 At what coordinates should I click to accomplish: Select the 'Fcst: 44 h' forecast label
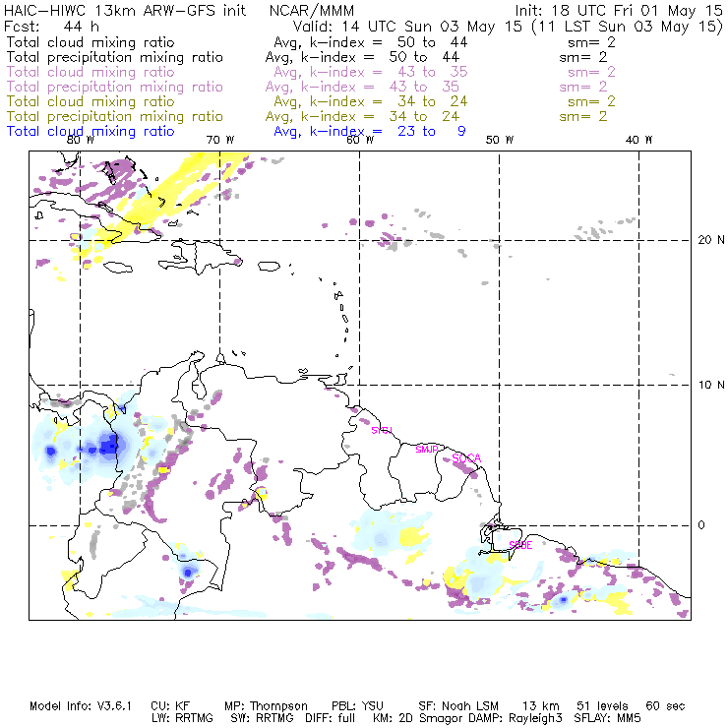coord(51,27)
